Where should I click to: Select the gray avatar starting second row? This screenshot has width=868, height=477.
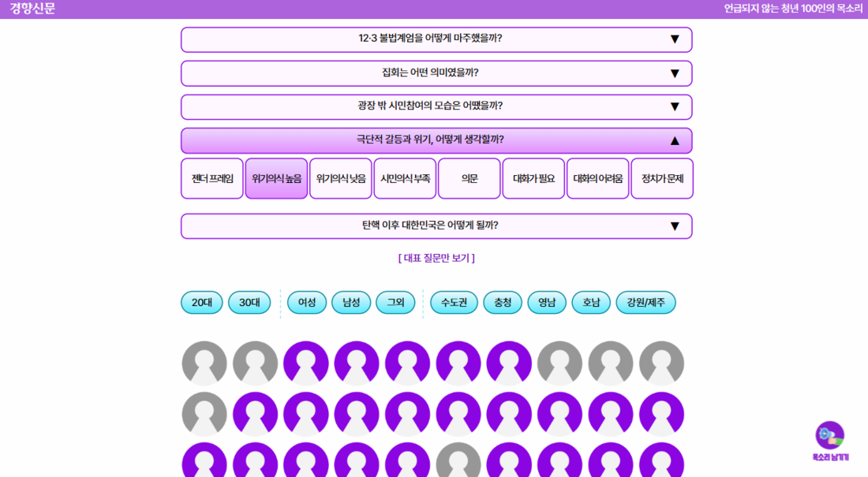[x=204, y=414]
